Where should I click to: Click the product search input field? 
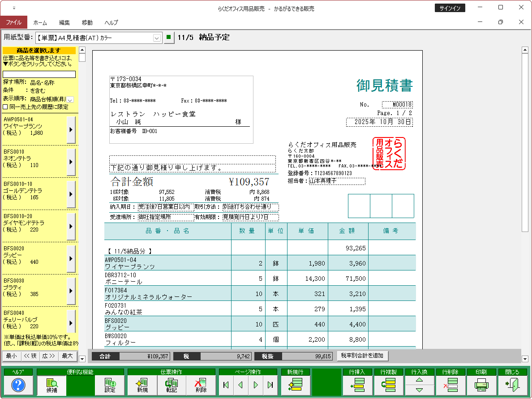[39, 74]
